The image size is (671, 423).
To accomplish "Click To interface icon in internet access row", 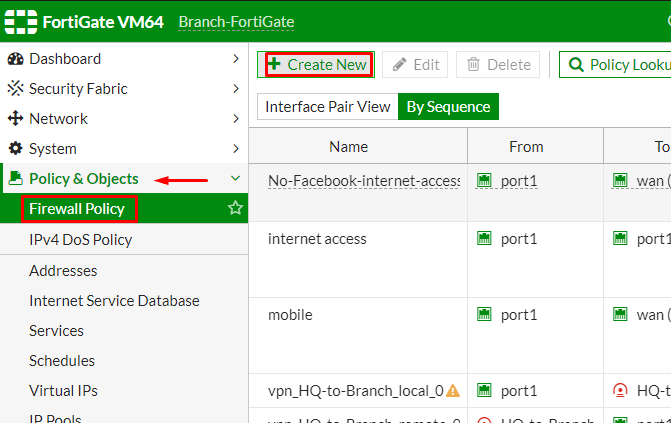I will [620, 238].
